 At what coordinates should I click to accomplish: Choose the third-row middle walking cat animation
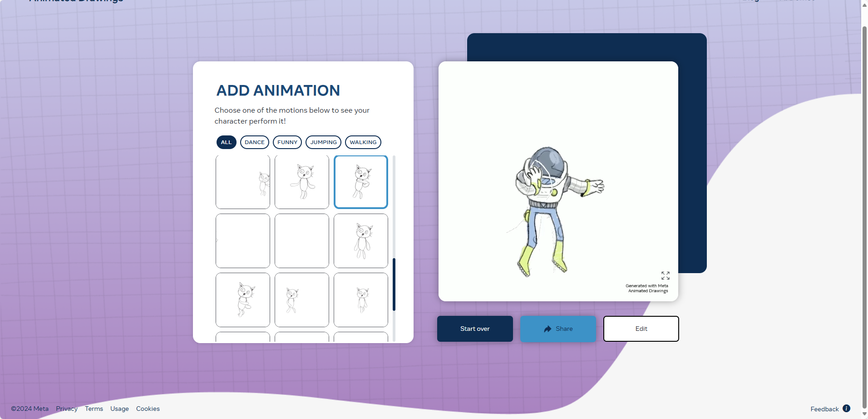pos(302,300)
